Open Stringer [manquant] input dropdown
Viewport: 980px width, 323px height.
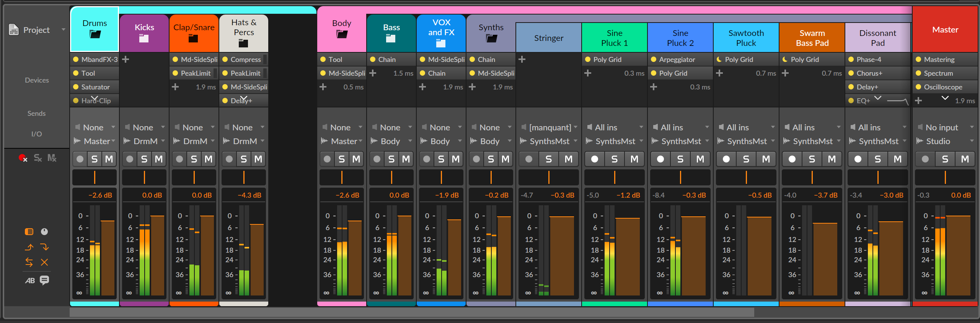tap(549, 127)
